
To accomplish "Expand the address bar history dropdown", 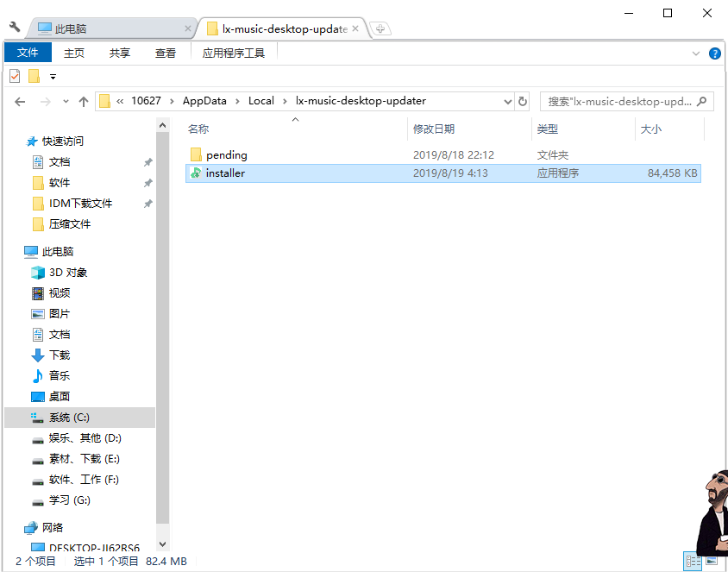I will coord(508,101).
